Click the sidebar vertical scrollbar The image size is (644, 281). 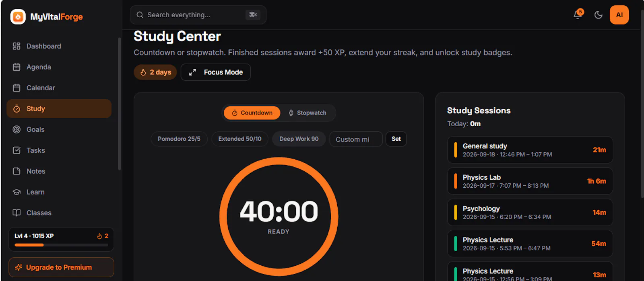(119, 104)
